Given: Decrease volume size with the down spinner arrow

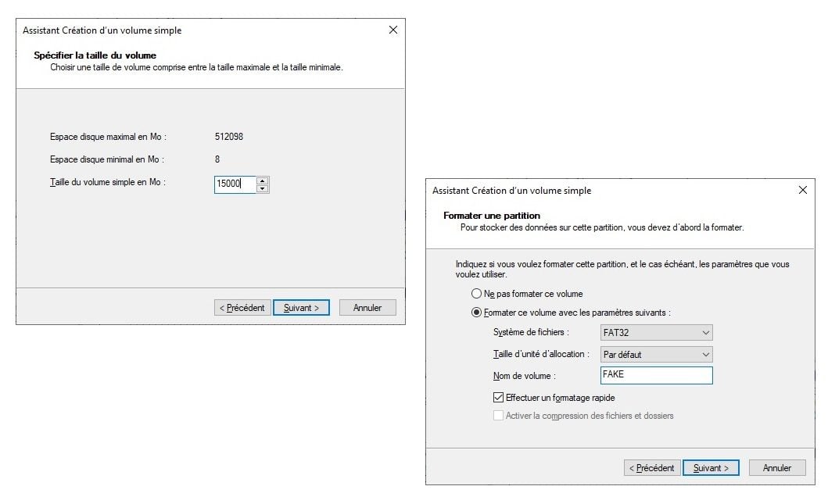Looking at the screenshot, I should point(263,188).
